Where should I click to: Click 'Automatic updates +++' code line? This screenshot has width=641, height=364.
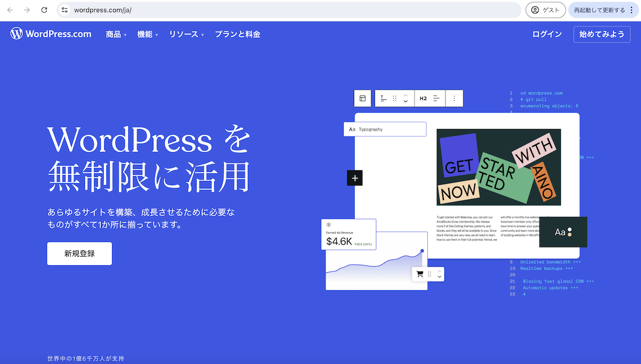(550, 288)
